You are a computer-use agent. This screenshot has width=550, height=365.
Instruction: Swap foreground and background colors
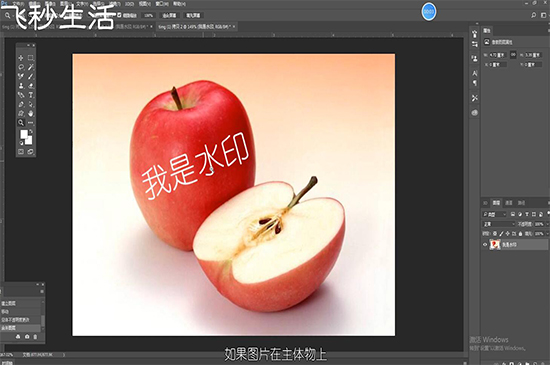[x=31, y=131]
